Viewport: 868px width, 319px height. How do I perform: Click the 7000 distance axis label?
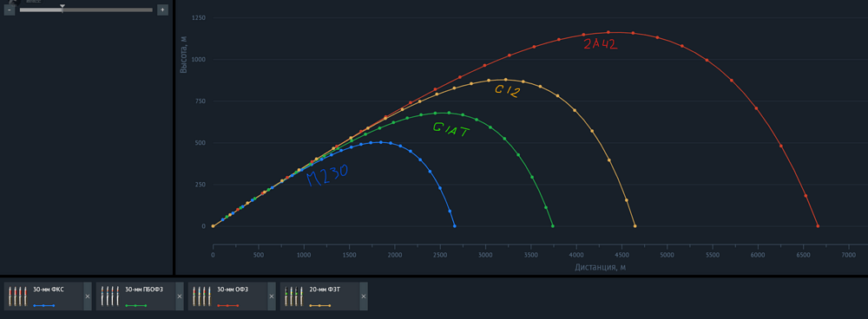tap(849, 255)
